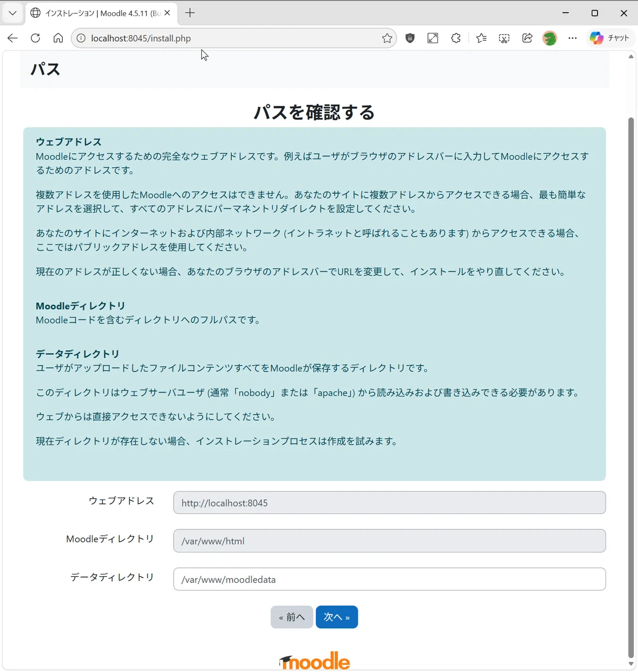This screenshot has height=672, width=638.
Task: Click the page vertical scrollbar thumb
Action: pos(631,388)
